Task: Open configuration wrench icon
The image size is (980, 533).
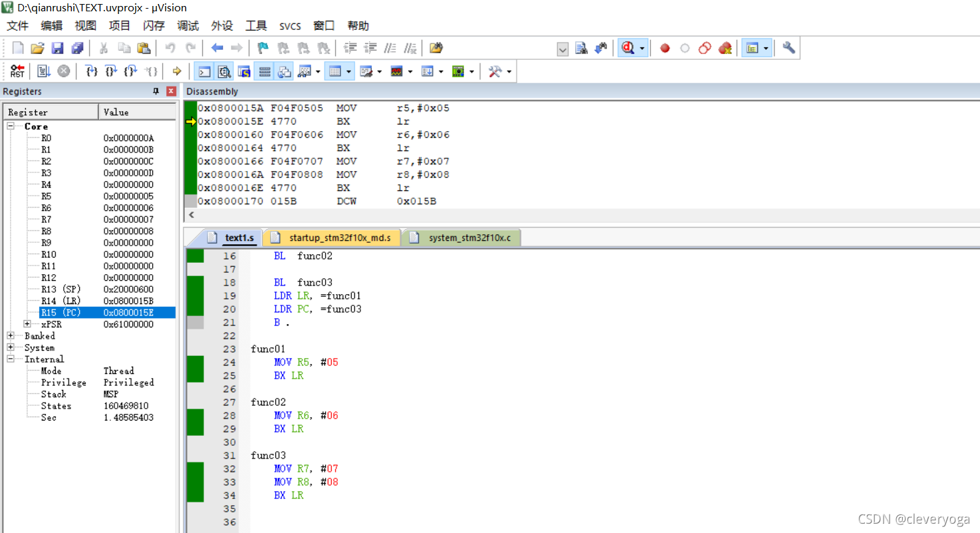Action: pyautogui.click(x=789, y=48)
